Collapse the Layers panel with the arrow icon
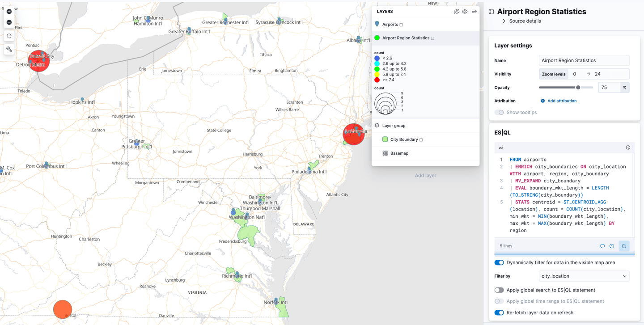The width and height of the screenshot is (644, 325). [x=474, y=11]
